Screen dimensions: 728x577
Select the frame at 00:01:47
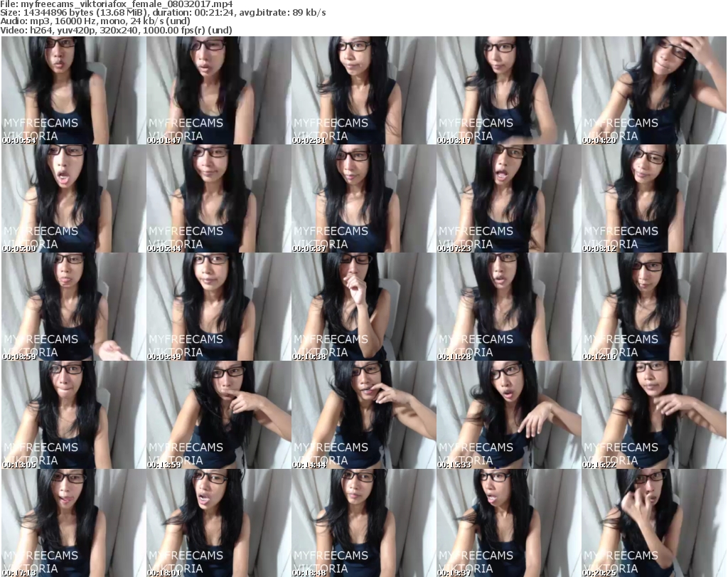(218, 90)
